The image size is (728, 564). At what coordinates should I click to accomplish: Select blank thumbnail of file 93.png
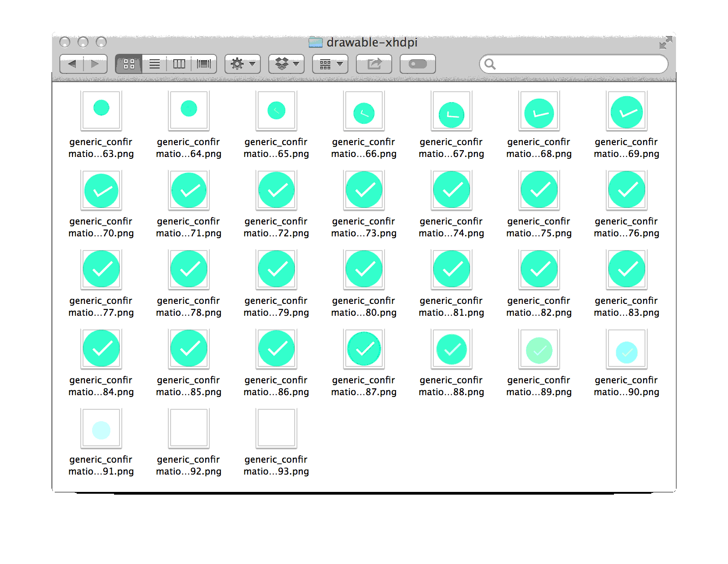coord(276,428)
